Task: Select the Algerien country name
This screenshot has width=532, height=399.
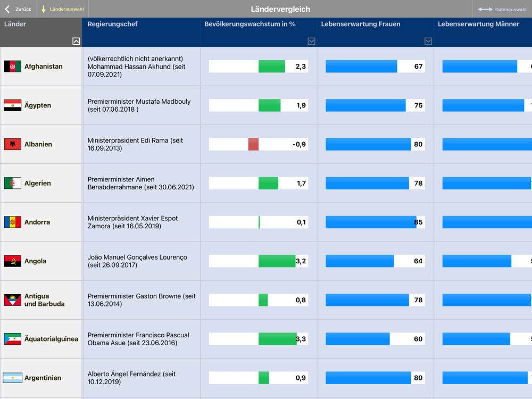Action: [x=38, y=183]
